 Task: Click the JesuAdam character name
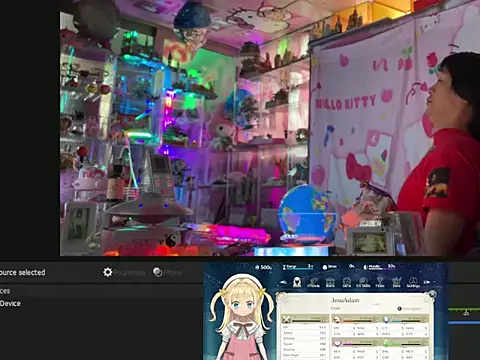345,300
